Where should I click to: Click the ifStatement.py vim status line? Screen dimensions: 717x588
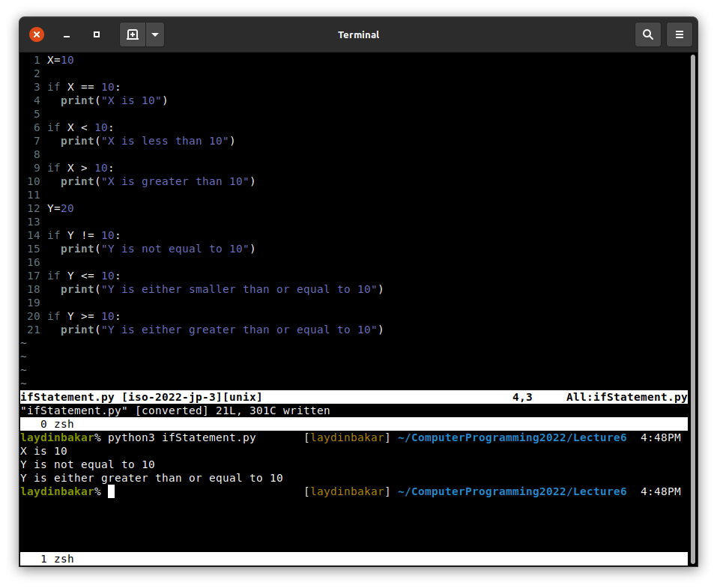coord(141,397)
